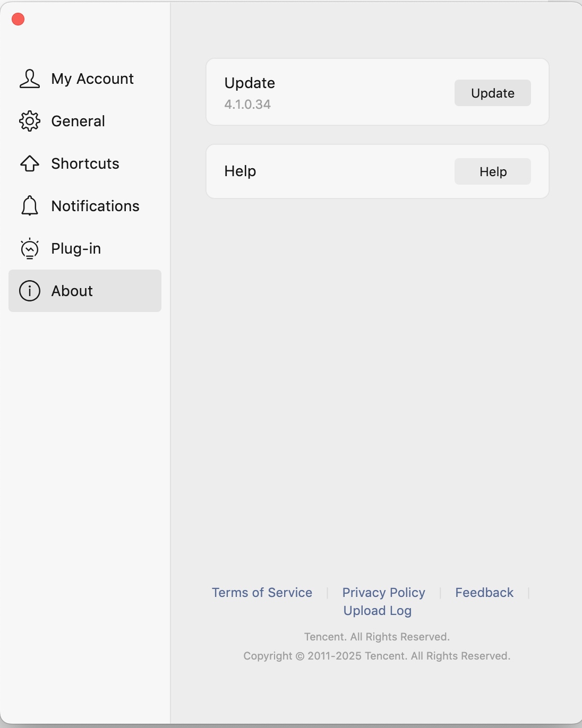Close the settings window with red button
Screen dimensions: 582x728
(18, 19)
